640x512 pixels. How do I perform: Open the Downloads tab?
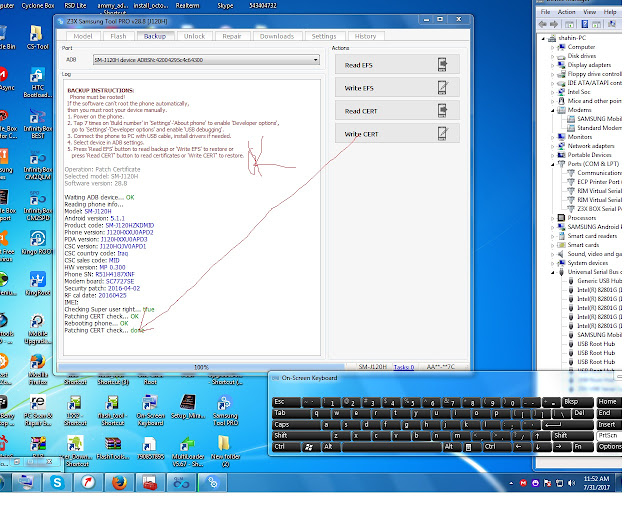(277, 36)
